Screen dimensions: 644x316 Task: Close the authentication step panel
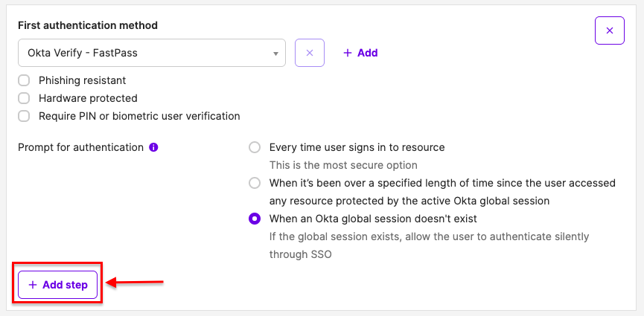click(x=610, y=30)
